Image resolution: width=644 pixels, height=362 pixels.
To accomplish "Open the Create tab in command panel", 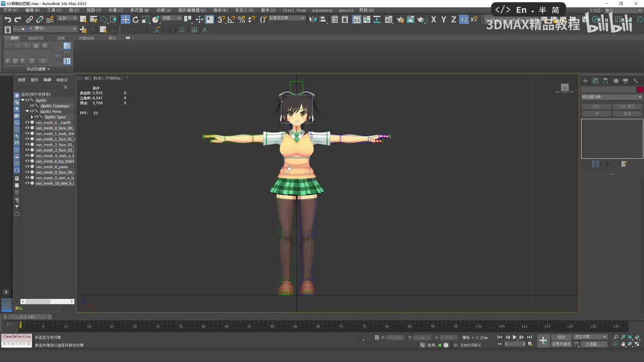I will [x=585, y=80].
